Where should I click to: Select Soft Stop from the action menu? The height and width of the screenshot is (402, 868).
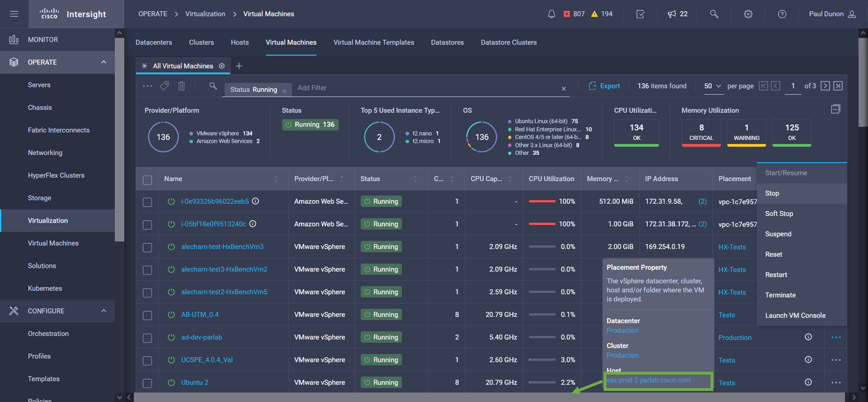(779, 213)
